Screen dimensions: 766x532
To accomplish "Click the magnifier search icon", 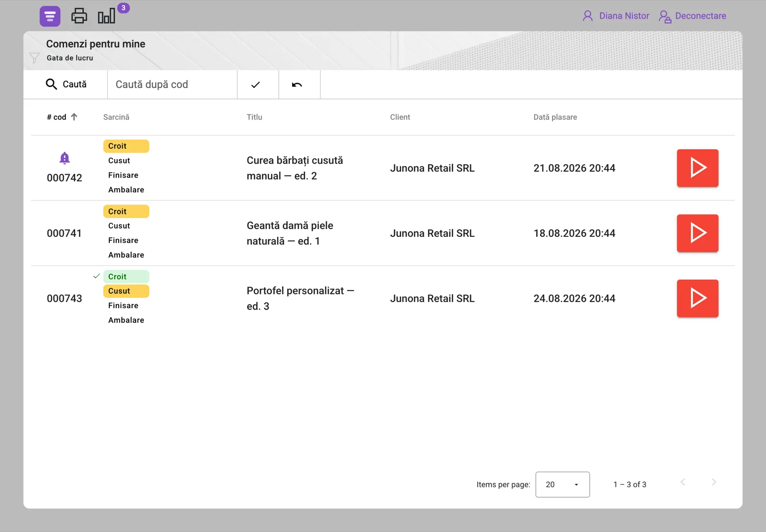I will 51,84.
